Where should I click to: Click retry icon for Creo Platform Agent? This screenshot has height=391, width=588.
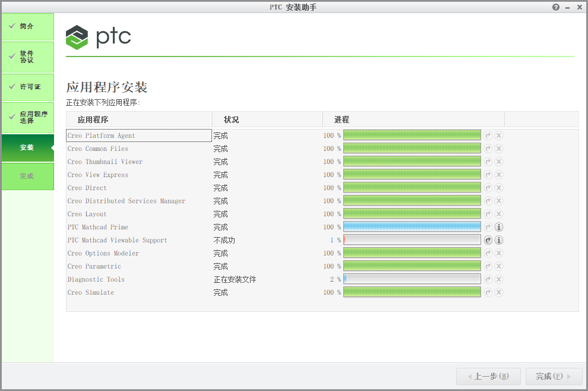click(488, 135)
